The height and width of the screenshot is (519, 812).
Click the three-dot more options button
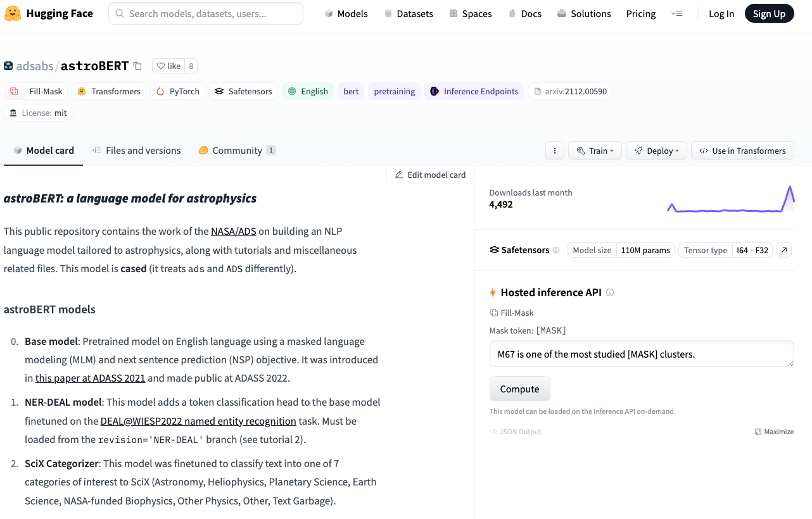click(554, 151)
